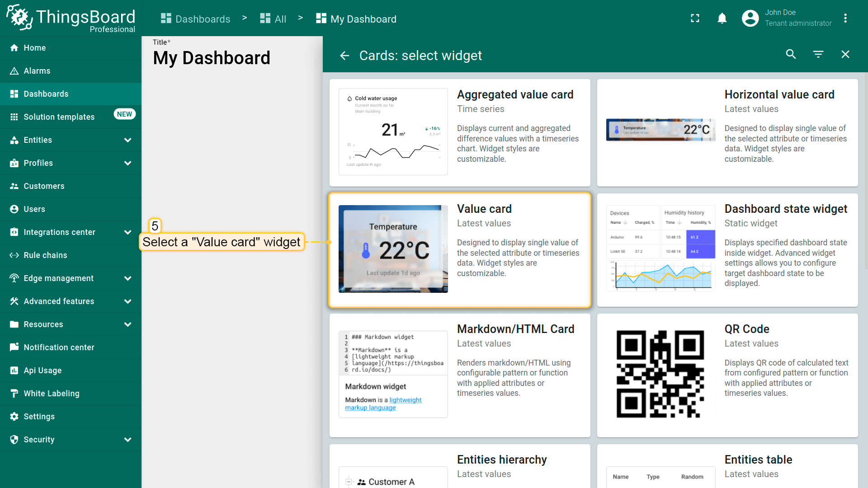Screen dimensions: 868x488
Task: Toggle fullscreen mode icon
Action: point(695,19)
